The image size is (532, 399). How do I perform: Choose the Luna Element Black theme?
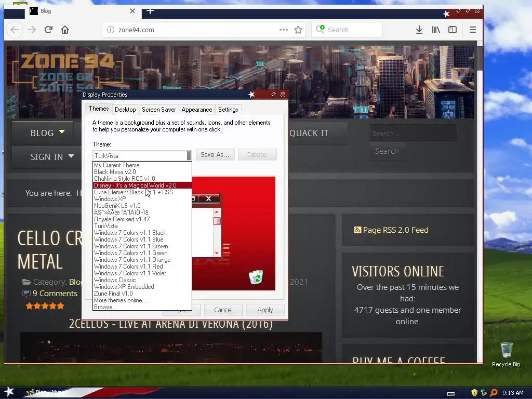pyautogui.click(x=142, y=192)
